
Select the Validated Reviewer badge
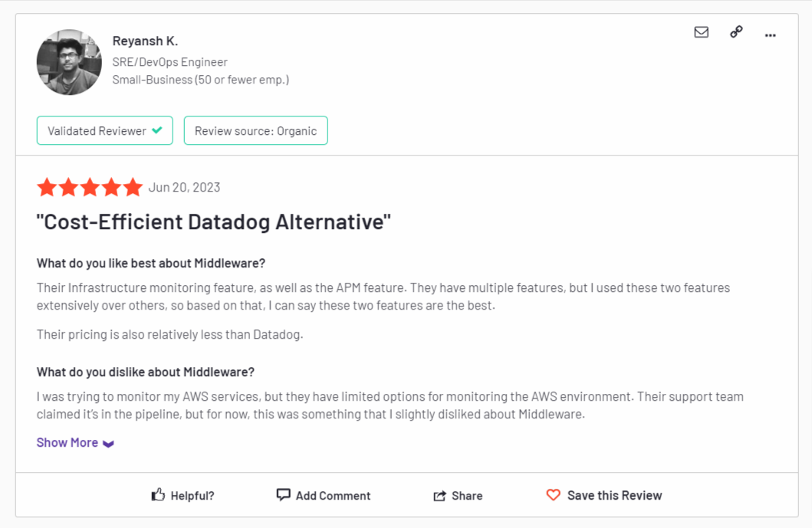click(x=97, y=130)
